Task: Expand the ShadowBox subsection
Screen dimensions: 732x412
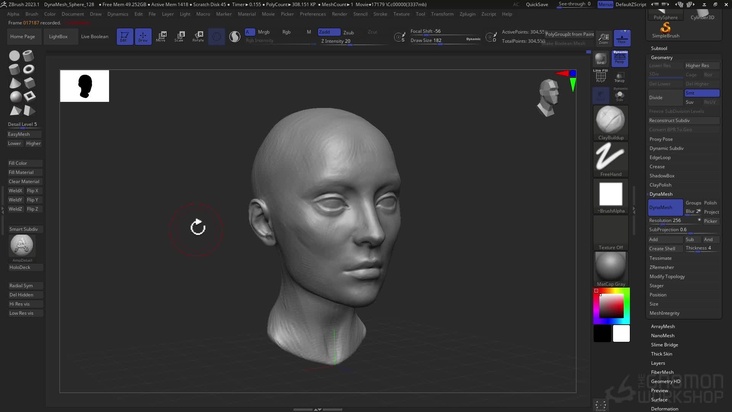Action: click(662, 176)
